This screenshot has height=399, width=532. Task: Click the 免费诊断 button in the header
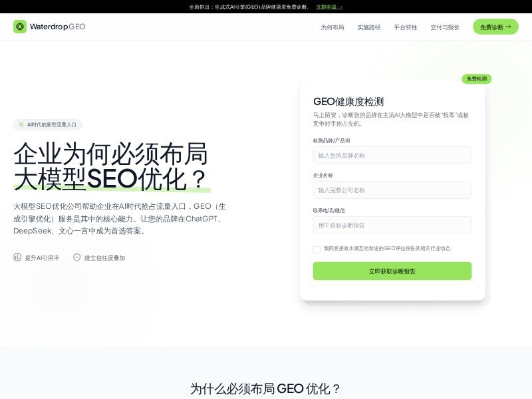click(495, 27)
